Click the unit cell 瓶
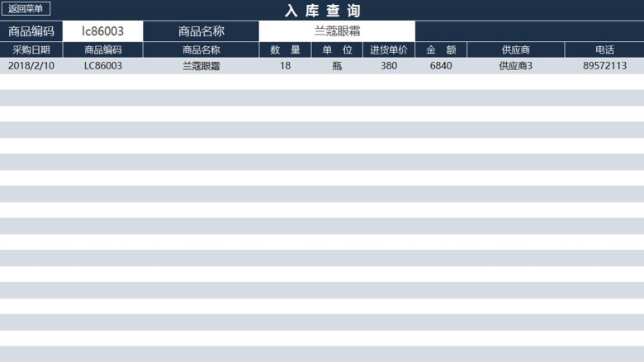The image size is (644, 362). coord(337,66)
